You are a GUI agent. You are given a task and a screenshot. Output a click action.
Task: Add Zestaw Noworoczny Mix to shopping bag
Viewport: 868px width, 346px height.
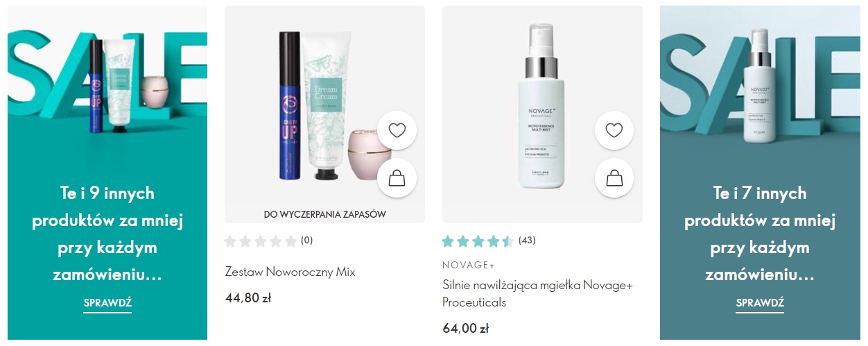[x=397, y=178]
